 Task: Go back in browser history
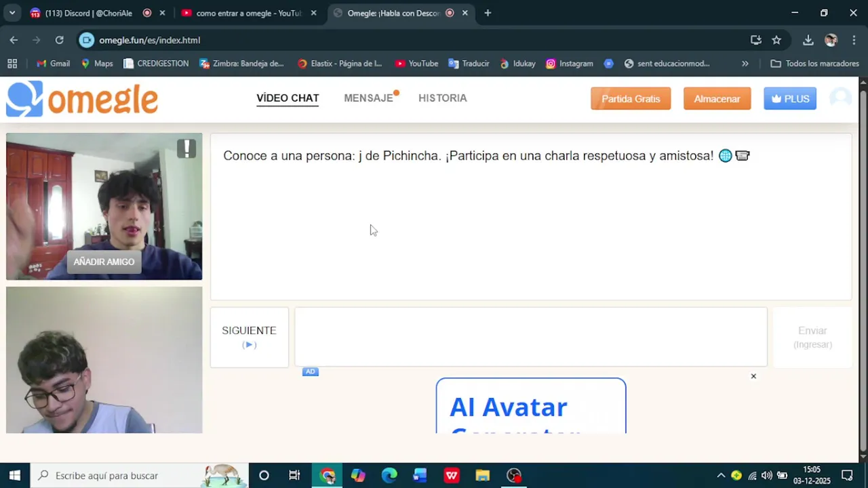[x=14, y=40]
